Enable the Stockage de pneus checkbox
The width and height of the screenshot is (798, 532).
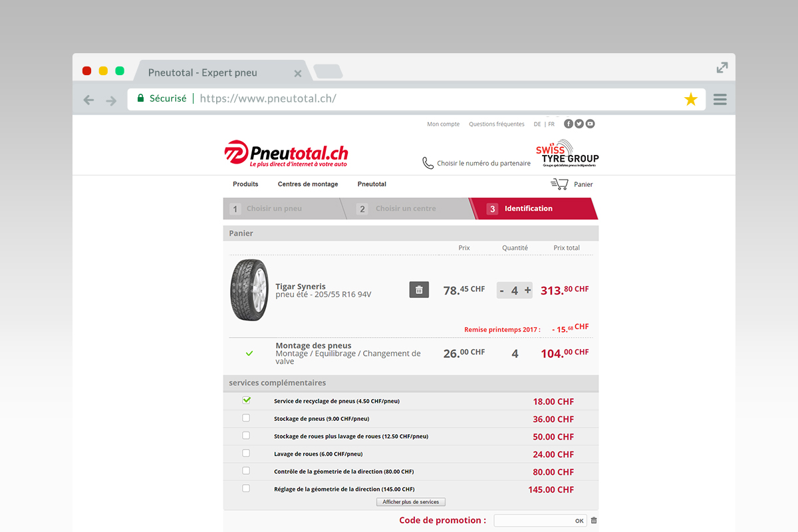[246, 418]
